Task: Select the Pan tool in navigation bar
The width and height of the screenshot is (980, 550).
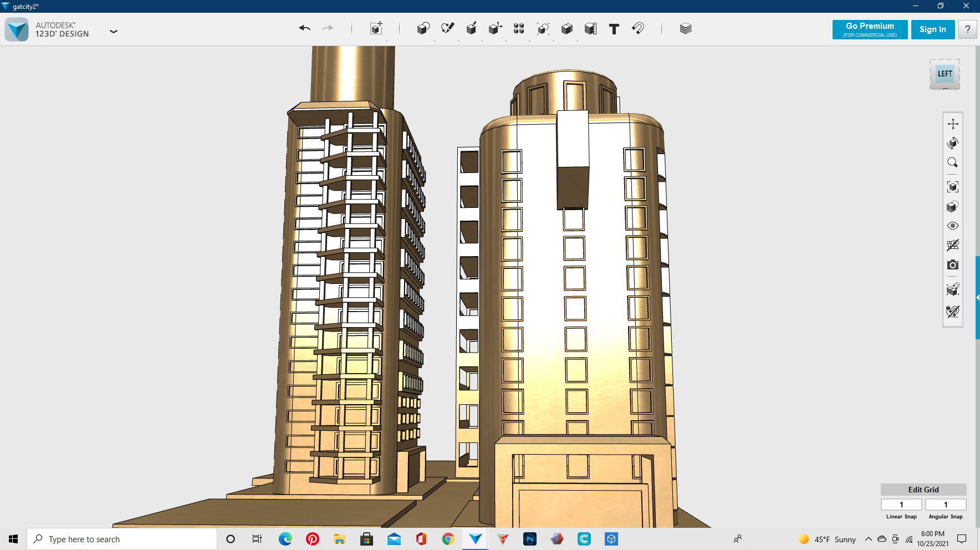Action: pos(952,124)
